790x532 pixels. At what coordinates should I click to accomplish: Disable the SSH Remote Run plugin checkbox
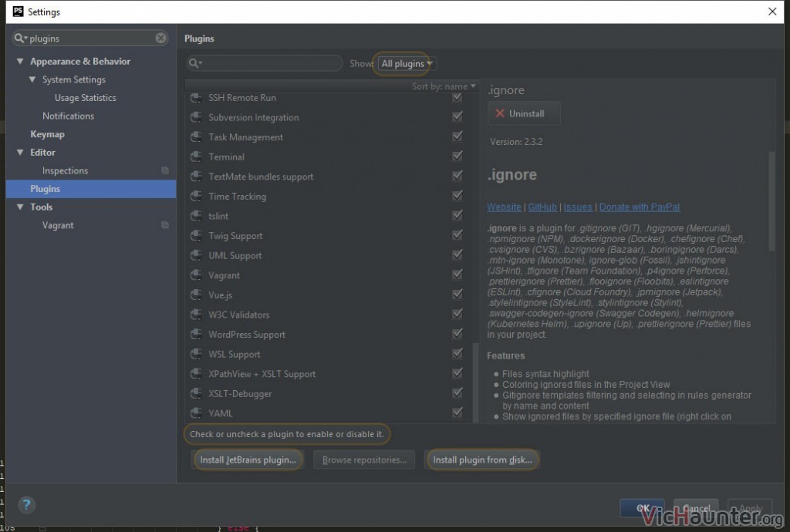click(x=457, y=97)
